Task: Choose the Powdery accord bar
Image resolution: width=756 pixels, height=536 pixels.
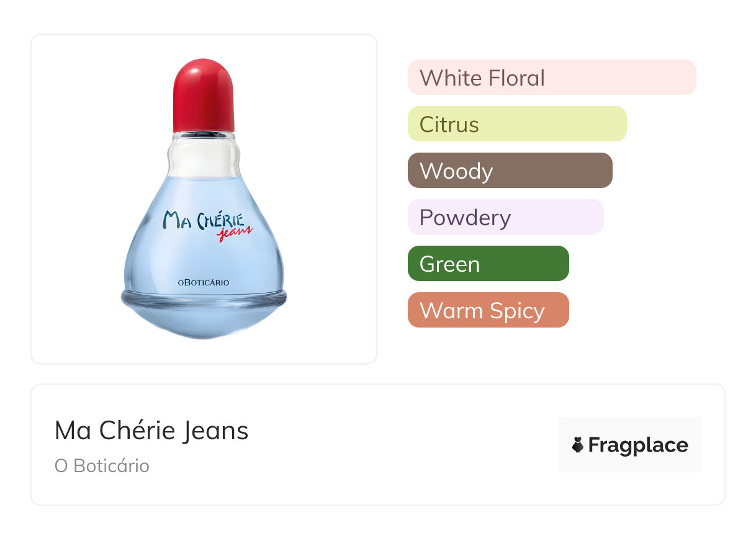Action: pos(506,217)
